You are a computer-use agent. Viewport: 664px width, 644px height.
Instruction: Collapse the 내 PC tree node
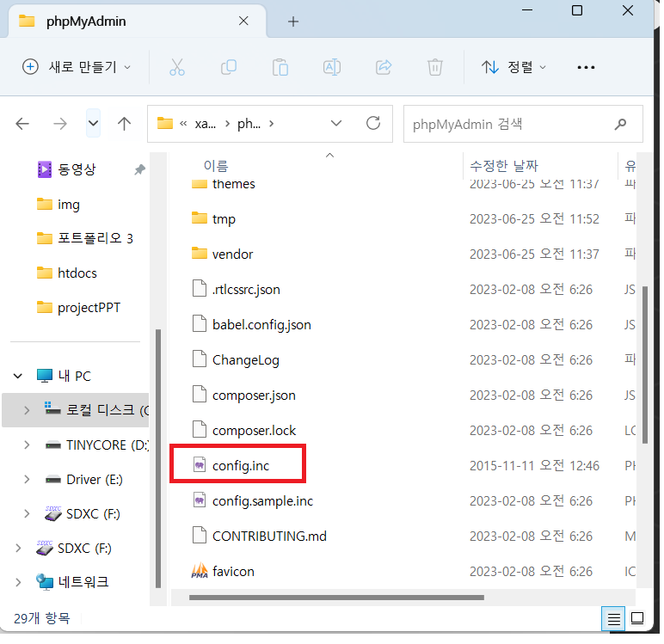18,376
